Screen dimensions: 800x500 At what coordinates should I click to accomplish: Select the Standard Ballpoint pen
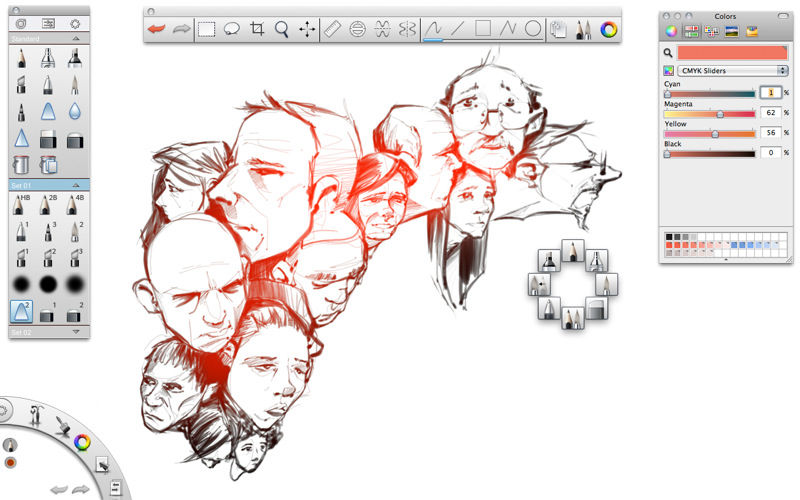pyautogui.click(x=48, y=85)
